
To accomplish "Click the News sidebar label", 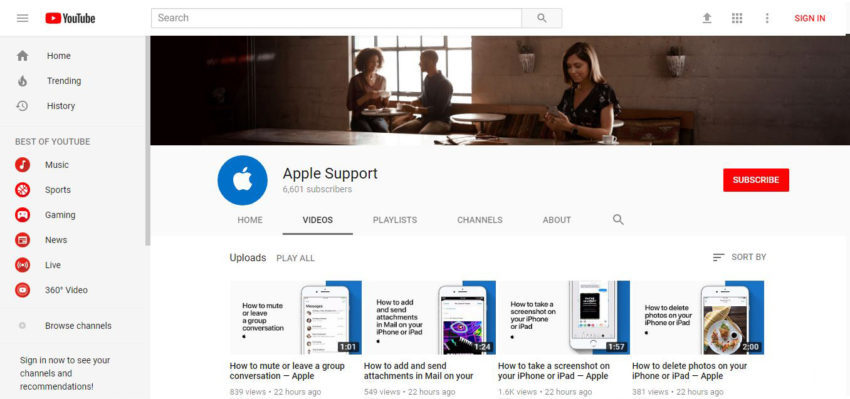I will tap(56, 240).
